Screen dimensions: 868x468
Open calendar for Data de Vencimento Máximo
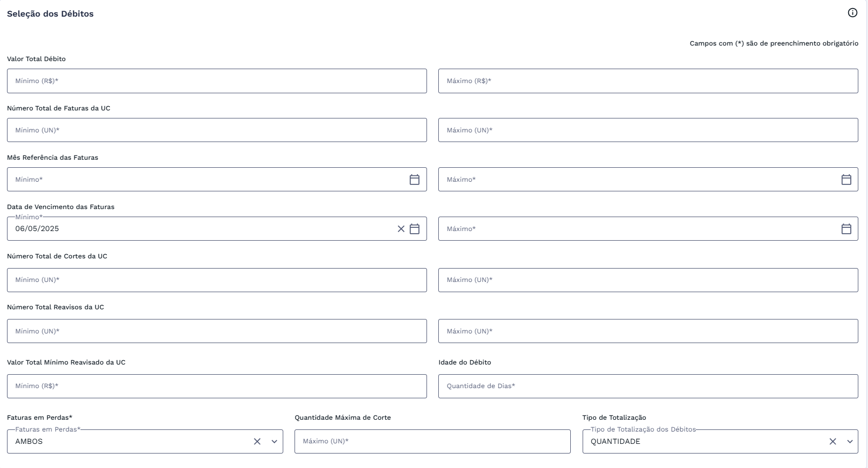846,229
